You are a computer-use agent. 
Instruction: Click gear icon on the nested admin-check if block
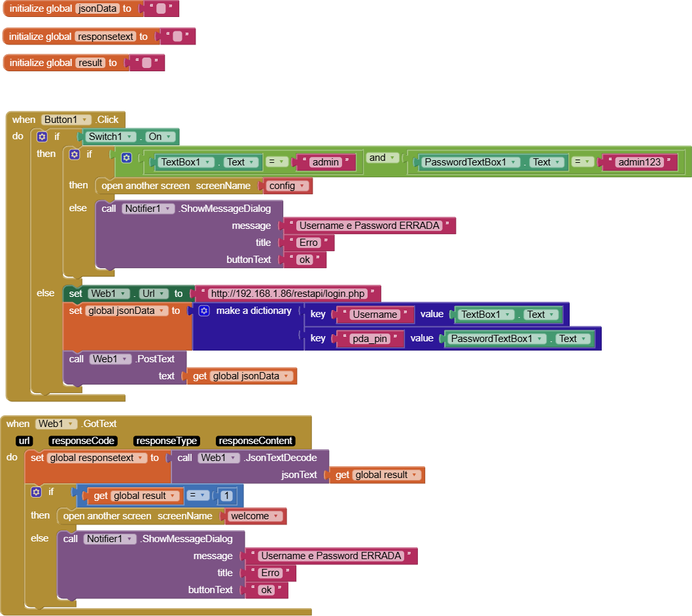[75, 154]
